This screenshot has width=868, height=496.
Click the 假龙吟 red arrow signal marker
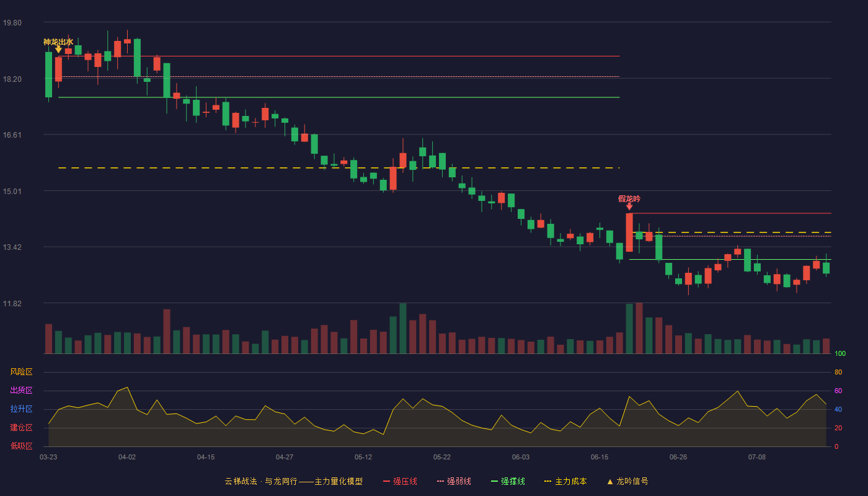pyautogui.click(x=629, y=206)
